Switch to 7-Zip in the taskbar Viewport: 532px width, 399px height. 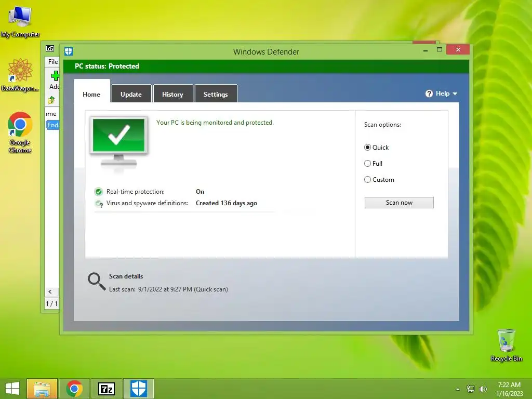click(107, 389)
